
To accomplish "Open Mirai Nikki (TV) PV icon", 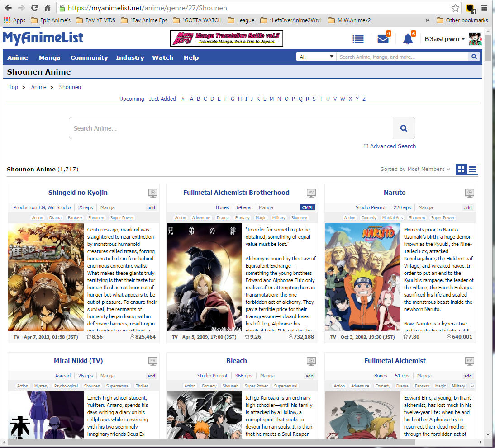I will [x=153, y=361].
